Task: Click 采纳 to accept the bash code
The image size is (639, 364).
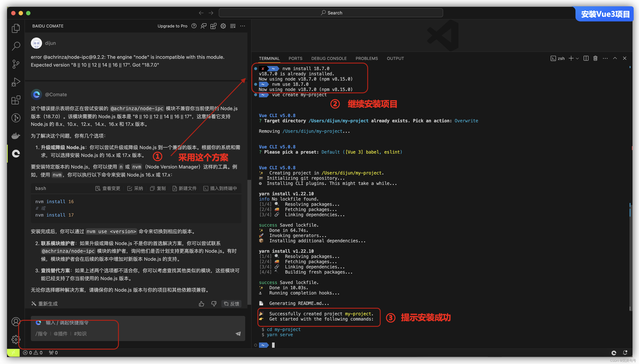Action: tap(135, 188)
